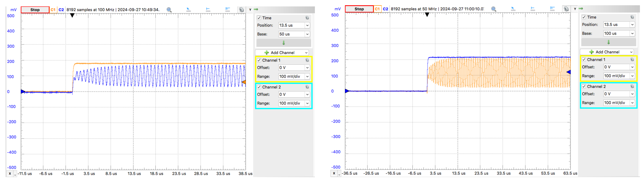Image resolution: width=644 pixels, height=181 pixels.
Task: Click black trigger position marker in 50 MHz scope
Action: point(427,15)
